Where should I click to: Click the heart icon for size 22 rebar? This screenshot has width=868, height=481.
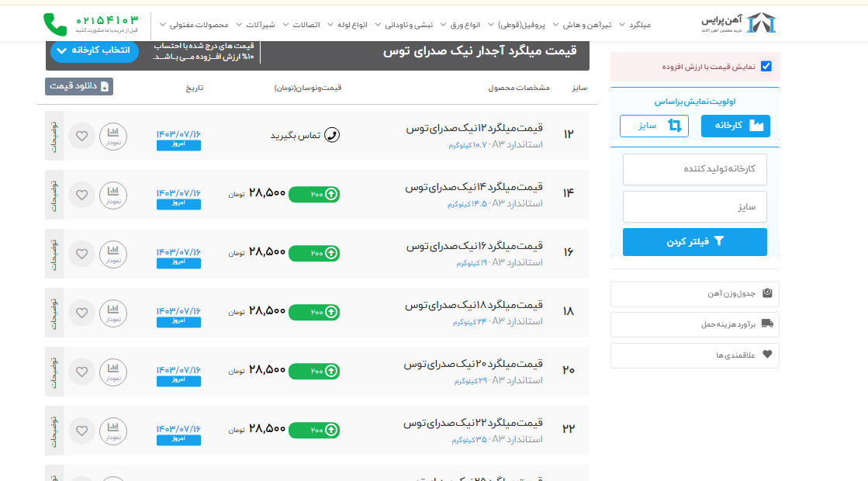tap(81, 431)
